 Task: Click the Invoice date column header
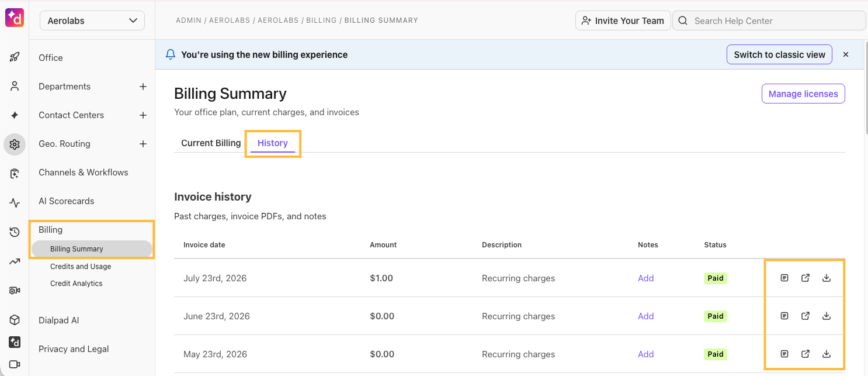pyautogui.click(x=204, y=244)
